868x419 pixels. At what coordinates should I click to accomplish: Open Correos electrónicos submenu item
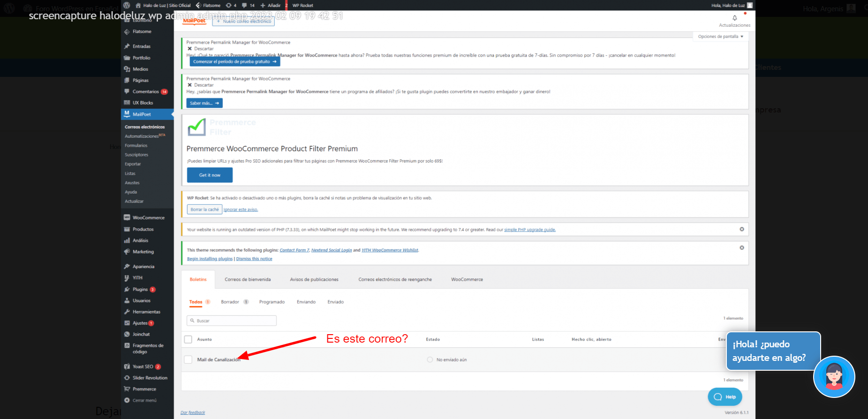click(x=144, y=127)
